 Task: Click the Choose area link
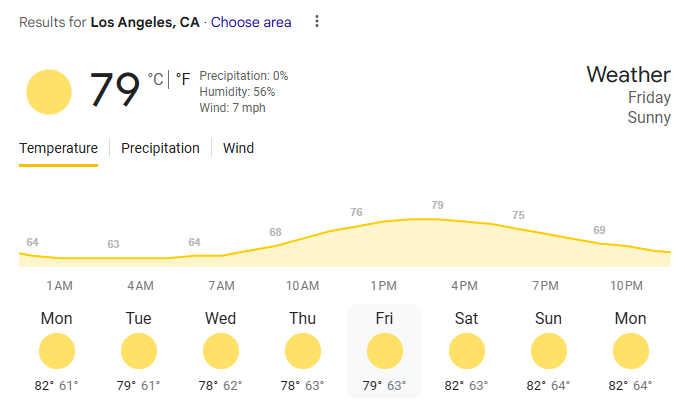[251, 22]
